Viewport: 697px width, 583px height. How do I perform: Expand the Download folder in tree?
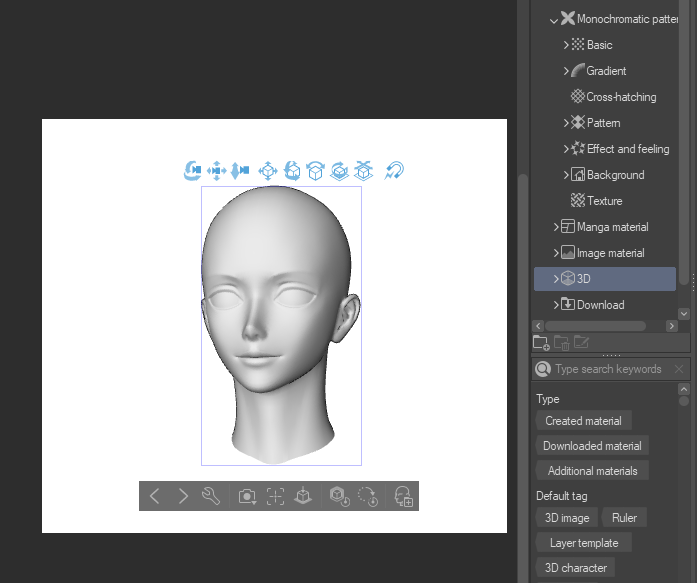(x=556, y=305)
